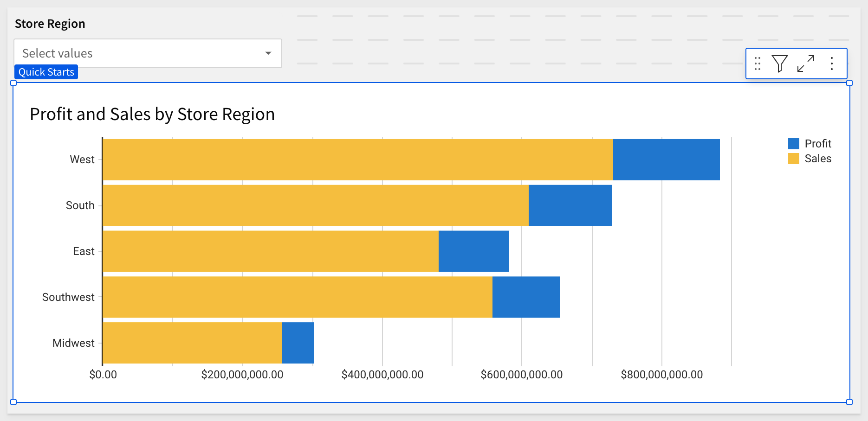This screenshot has height=421, width=868.
Task: Select the chart title text
Action: point(152,114)
